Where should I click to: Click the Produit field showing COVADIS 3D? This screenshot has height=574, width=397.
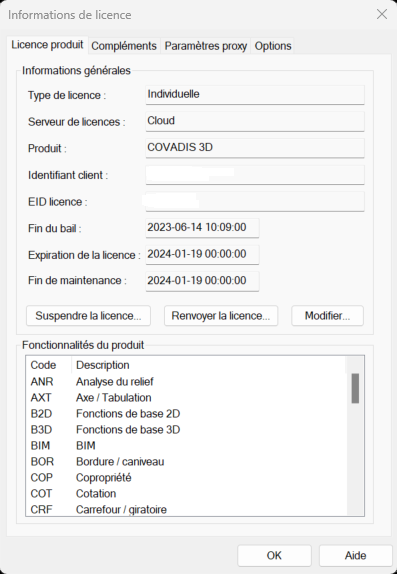tap(255, 148)
